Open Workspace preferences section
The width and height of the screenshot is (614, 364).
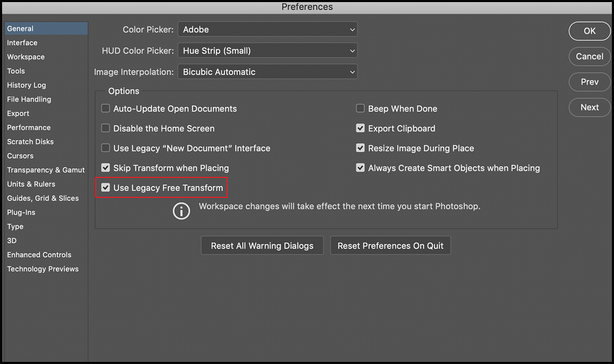[26, 57]
